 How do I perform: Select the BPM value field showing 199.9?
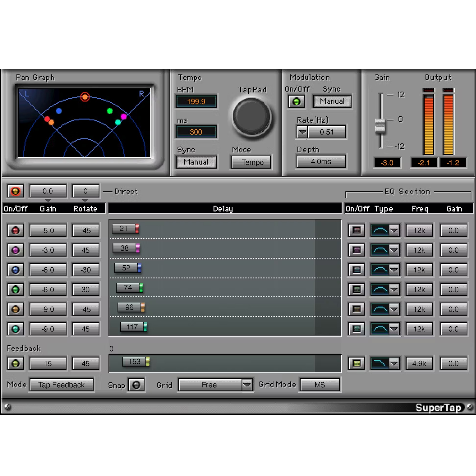pos(196,101)
